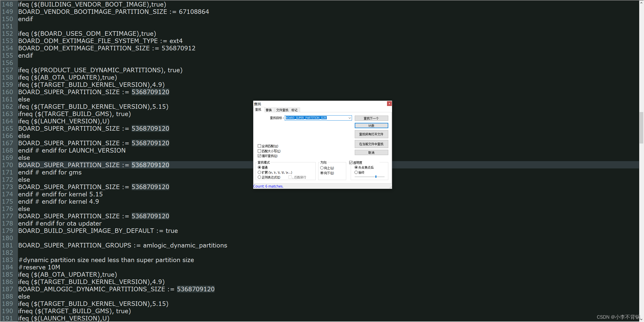Click 'ext4' on line 153
644x322 pixels.
click(x=176, y=41)
